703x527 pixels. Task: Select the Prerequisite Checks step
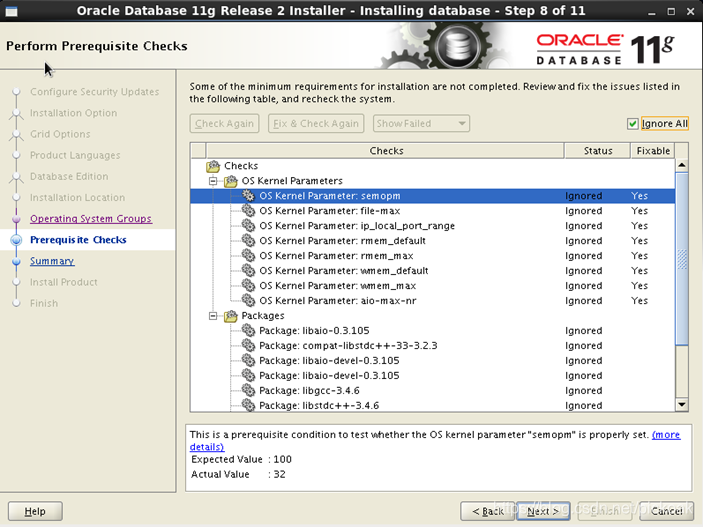click(x=78, y=240)
